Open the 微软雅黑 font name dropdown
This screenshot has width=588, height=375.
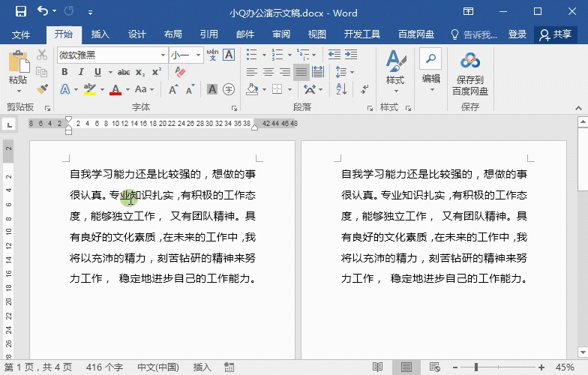[x=163, y=55]
